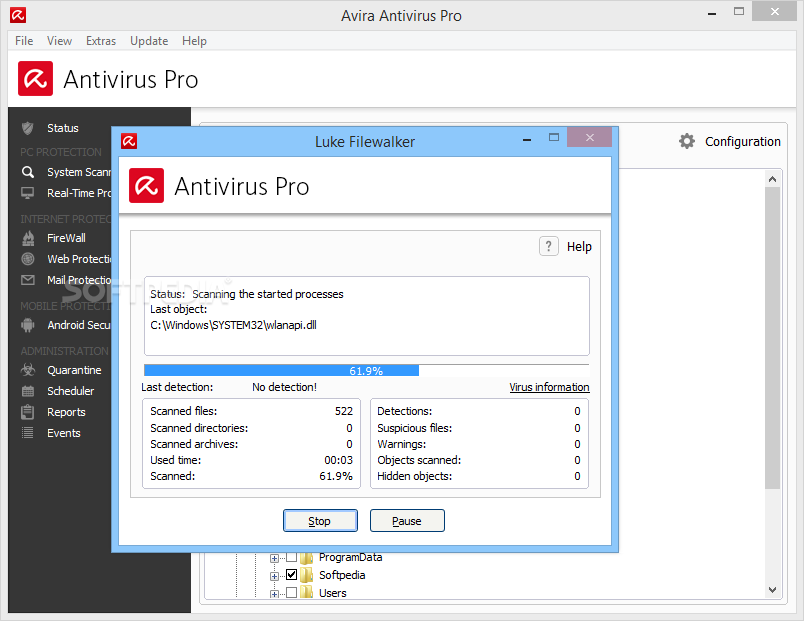Uncheck the Softpedia folder checkbox

291,574
